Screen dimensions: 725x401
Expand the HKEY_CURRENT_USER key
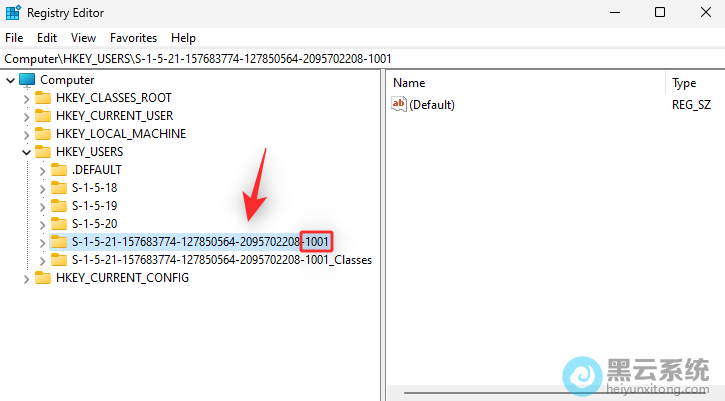pyautogui.click(x=26, y=116)
